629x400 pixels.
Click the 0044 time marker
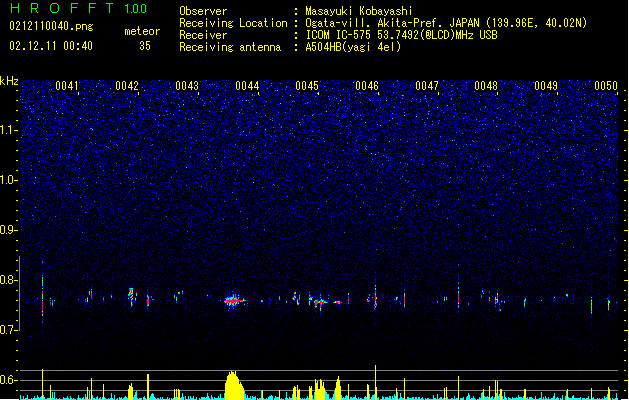click(x=247, y=86)
